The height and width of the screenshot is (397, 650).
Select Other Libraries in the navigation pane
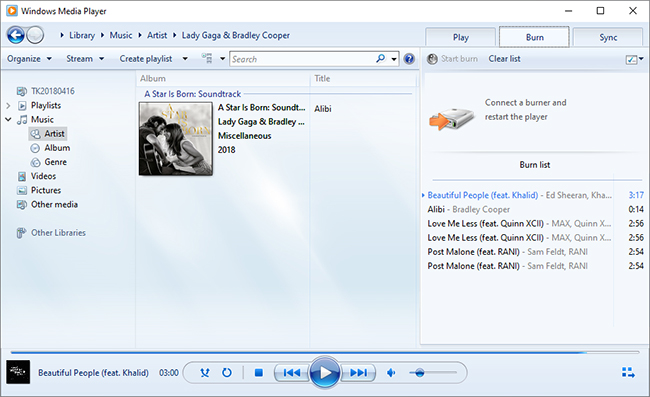coord(58,233)
